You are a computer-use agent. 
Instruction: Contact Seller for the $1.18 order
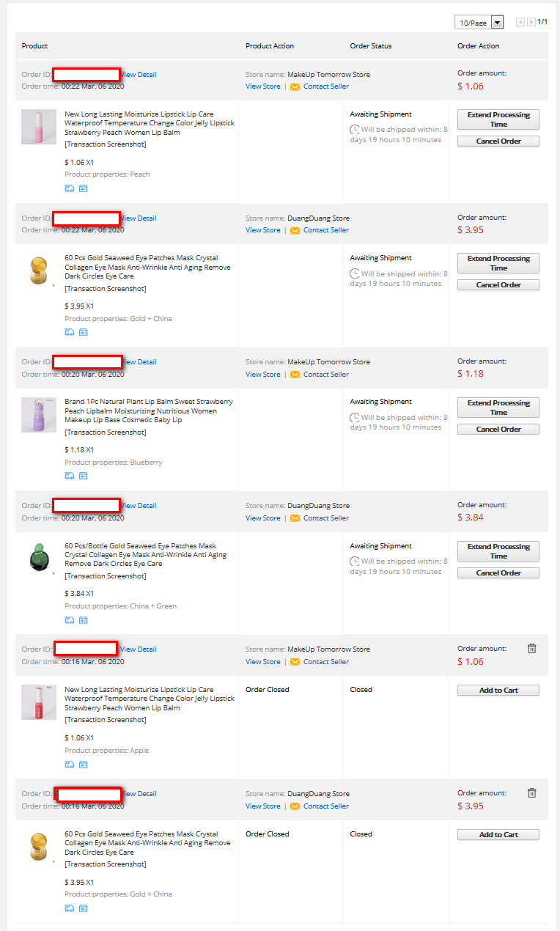(326, 375)
